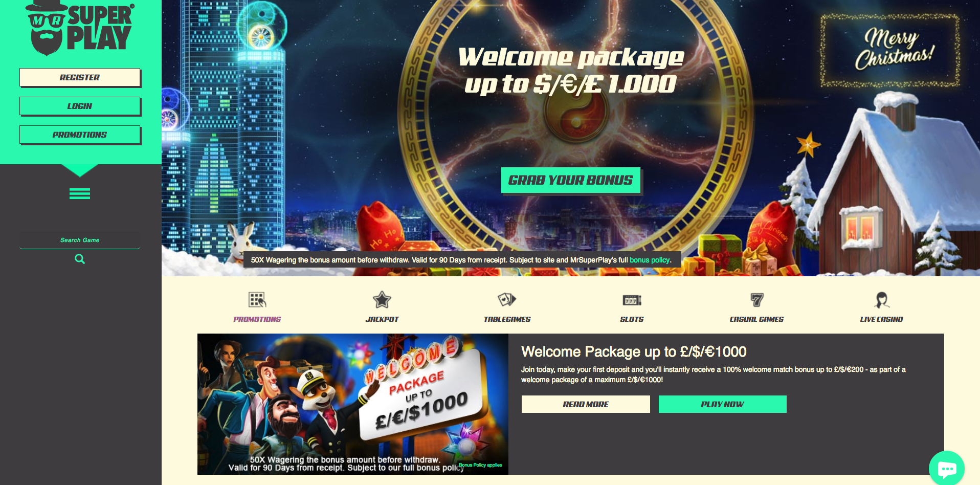This screenshot has height=485, width=980.
Task: Select the Promotions category icon
Action: tap(257, 300)
